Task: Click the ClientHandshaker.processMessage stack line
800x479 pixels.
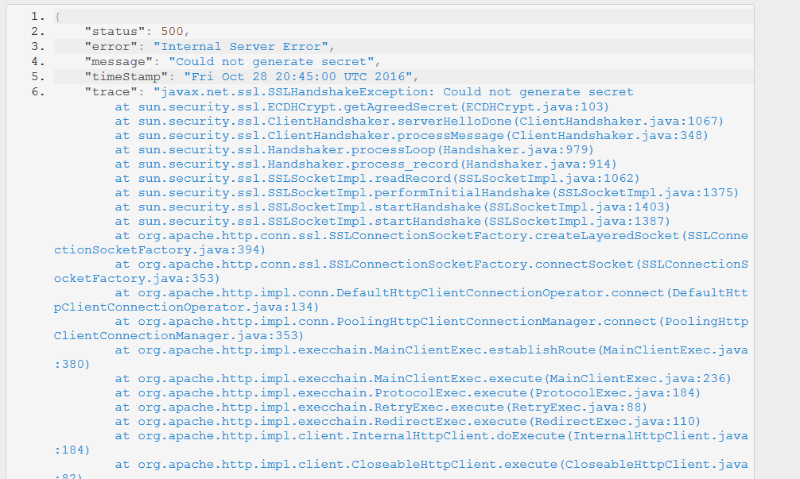Action: click(411, 135)
